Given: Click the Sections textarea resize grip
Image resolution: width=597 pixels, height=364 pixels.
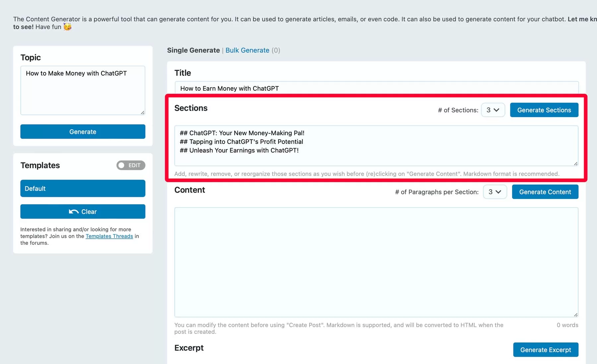Looking at the screenshot, I should coord(576,163).
